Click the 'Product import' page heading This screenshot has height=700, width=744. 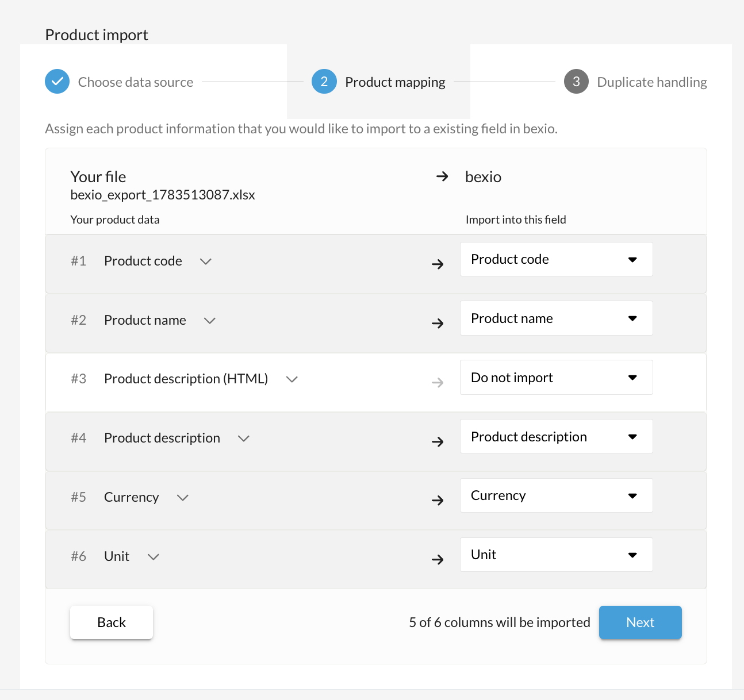point(97,35)
